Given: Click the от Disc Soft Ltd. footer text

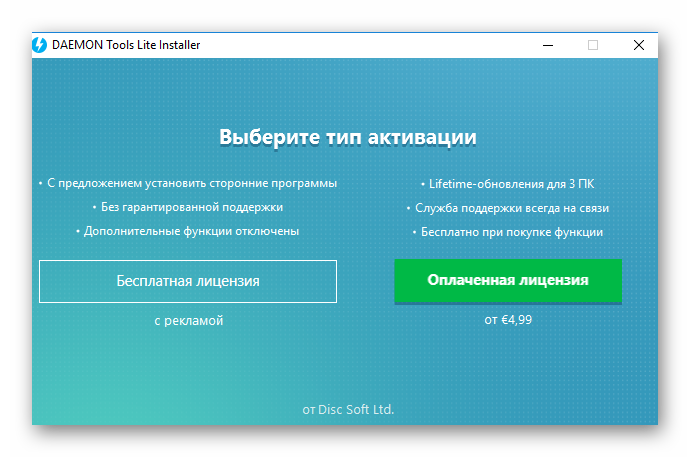Looking at the screenshot, I should 348,409.
